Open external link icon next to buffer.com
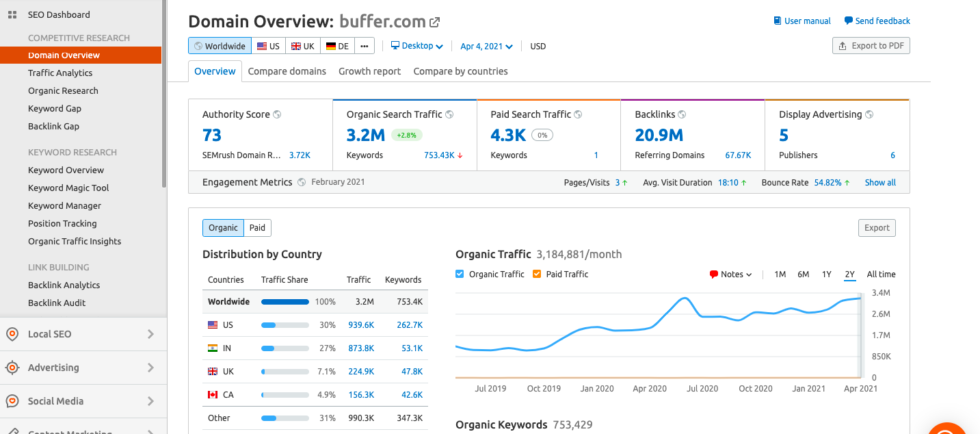 pyautogui.click(x=435, y=22)
